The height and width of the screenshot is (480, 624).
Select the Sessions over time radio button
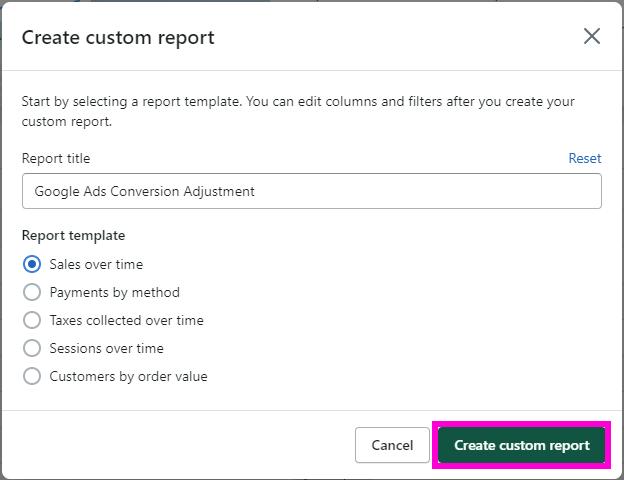pyautogui.click(x=32, y=348)
